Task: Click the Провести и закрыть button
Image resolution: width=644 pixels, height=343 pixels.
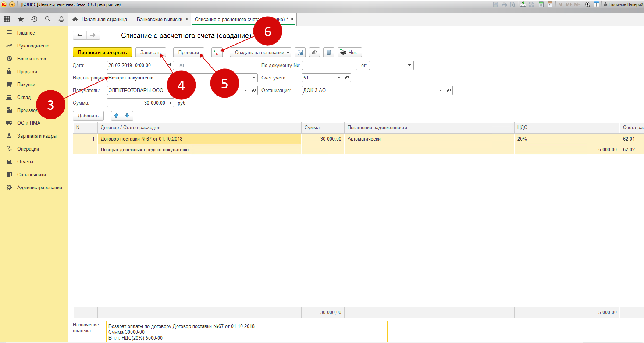Action: [102, 53]
